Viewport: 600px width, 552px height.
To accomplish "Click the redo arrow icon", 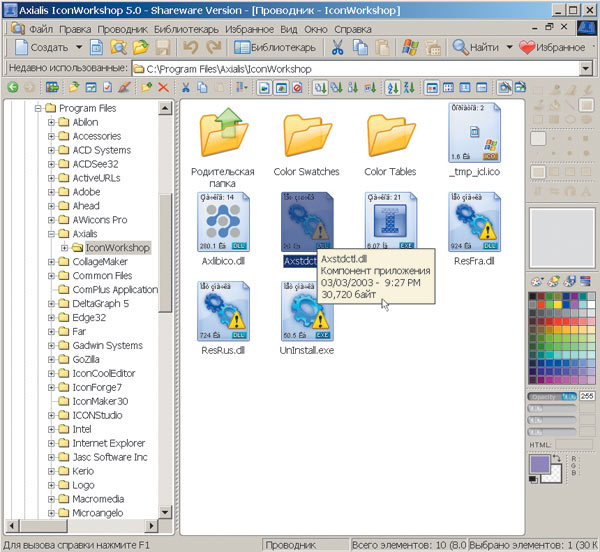I will click(x=214, y=47).
